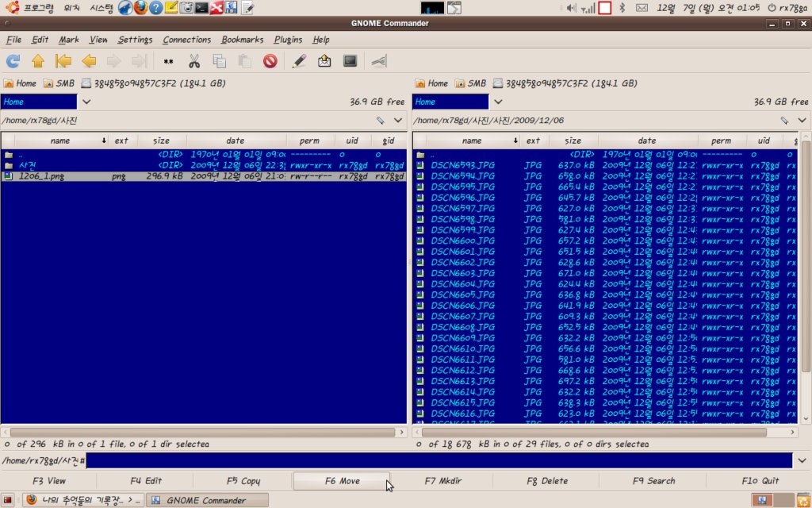812x508 pixels.
Task: Click left pane bookmark pin icon
Action: point(381,121)
